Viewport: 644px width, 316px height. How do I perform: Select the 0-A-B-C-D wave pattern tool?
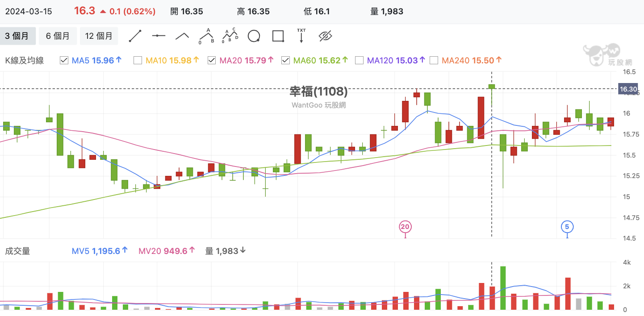point(230,36)
